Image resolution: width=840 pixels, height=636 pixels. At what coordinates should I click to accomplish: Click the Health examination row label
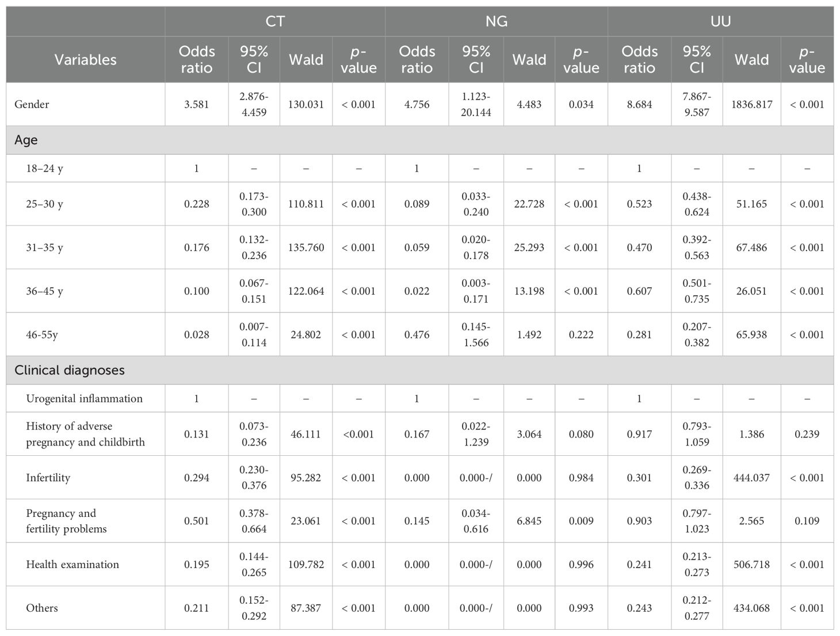click(x=72, y=565)
